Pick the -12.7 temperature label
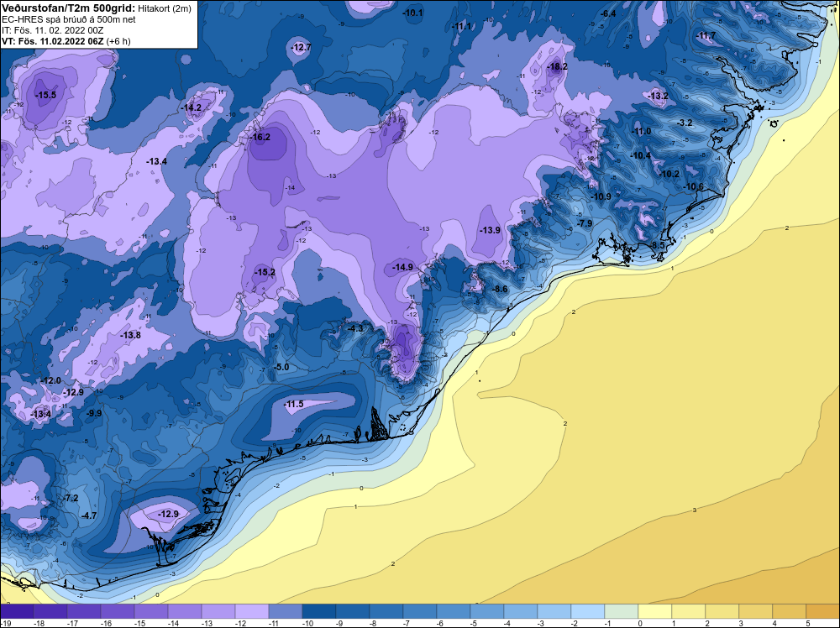 click(x=301, y=48)
